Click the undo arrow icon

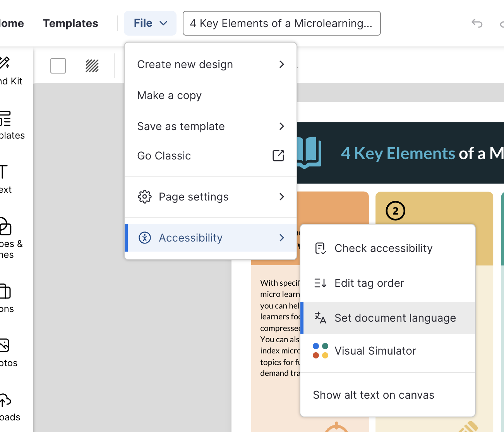tap(477, 24)
